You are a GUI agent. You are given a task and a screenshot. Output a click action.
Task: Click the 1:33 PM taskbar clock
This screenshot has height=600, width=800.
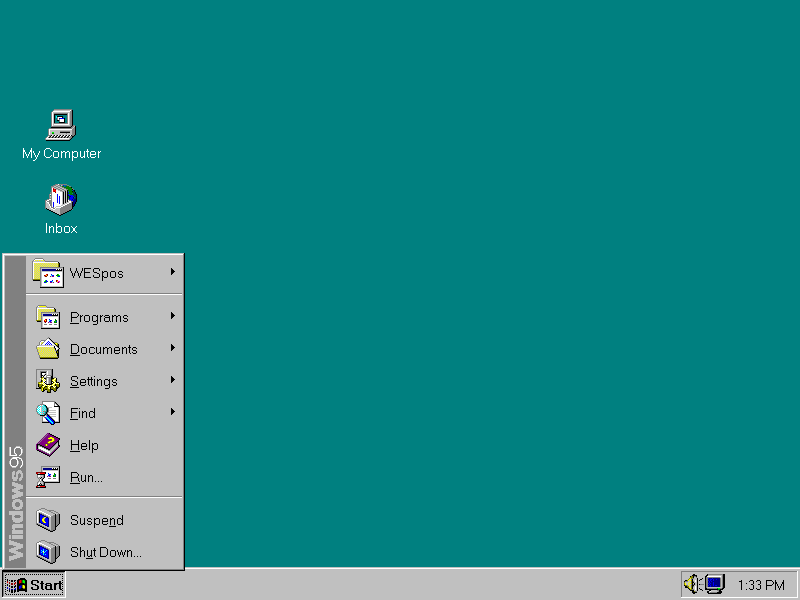[761, 585]
